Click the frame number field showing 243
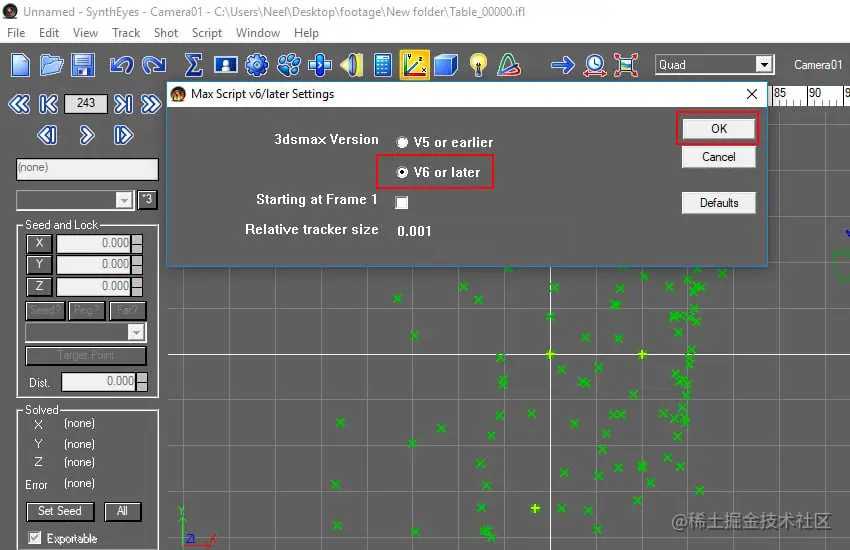Image resolution: width=850 pixels, height=550 pixels. (x=86, y=103)
